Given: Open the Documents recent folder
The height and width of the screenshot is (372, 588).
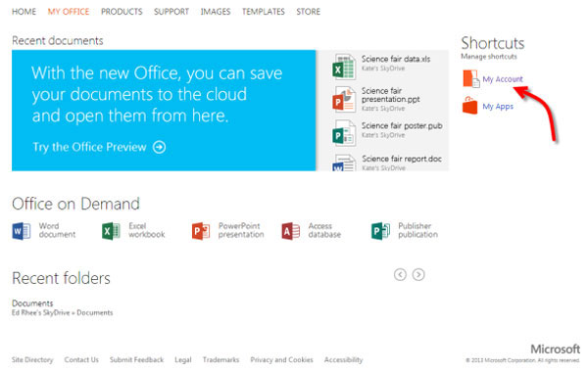Looking at the screenshot, I should (x=32, y=303).
